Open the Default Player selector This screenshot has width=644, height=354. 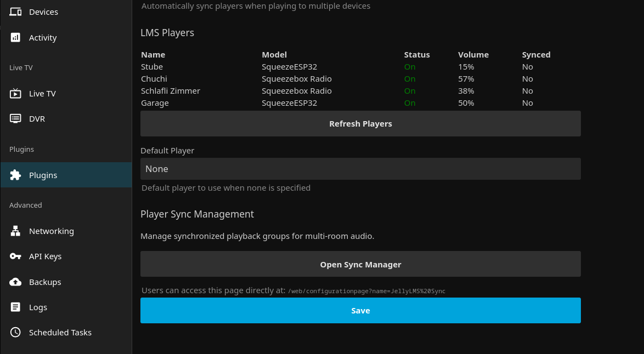(360, 168)
